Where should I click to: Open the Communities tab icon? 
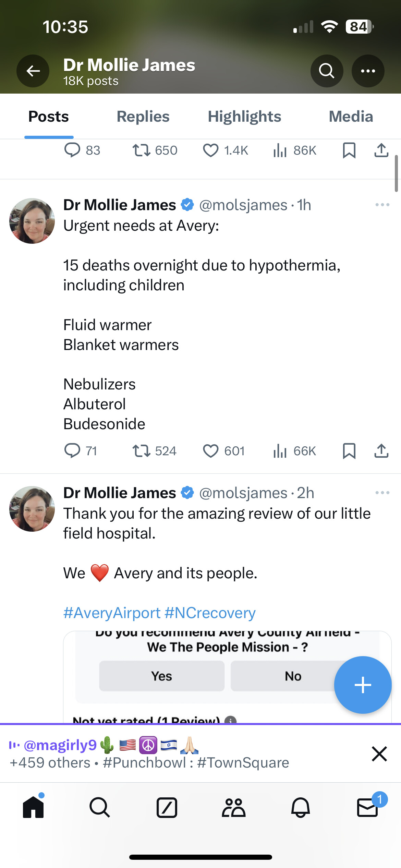(x=234, y=808)
